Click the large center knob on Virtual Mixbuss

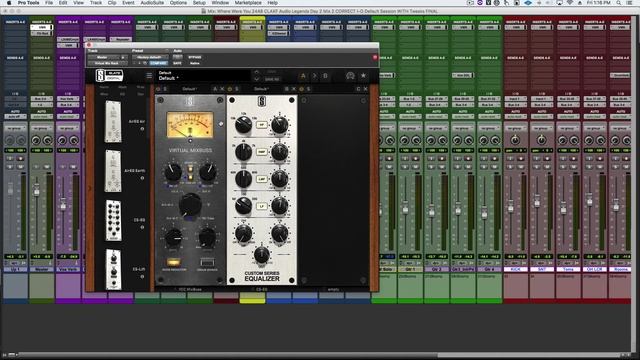click(x=190, y=204)
